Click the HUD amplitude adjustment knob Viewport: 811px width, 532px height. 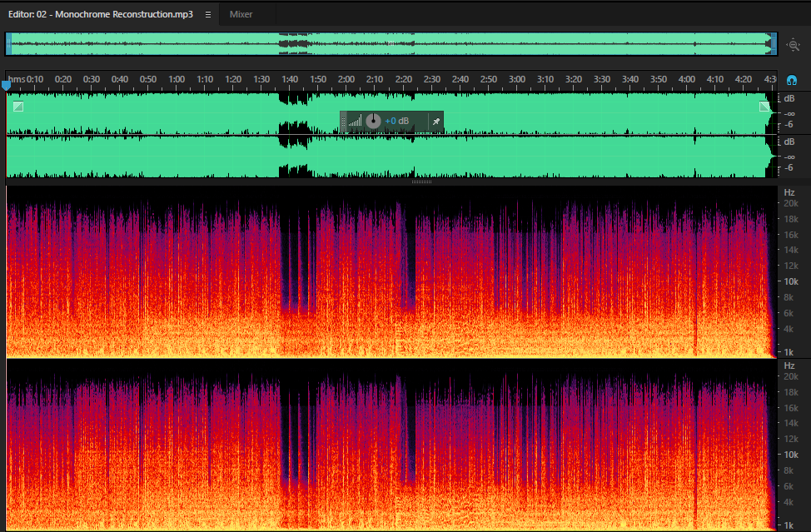point(373,121)
